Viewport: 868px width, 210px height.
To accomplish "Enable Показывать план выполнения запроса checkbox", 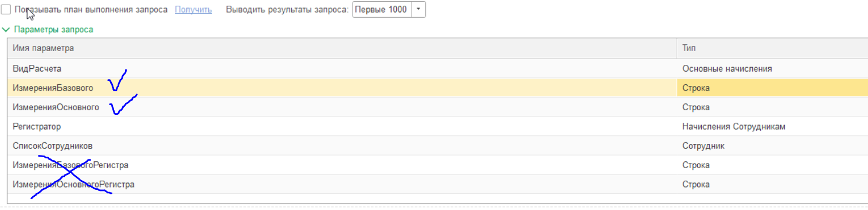I will click(6, 10).
